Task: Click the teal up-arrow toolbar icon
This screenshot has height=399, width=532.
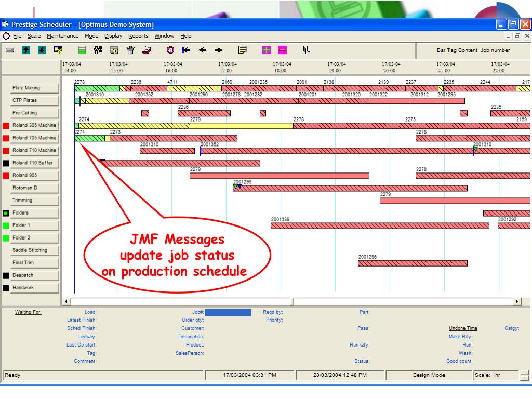Action: pos(26,50)
